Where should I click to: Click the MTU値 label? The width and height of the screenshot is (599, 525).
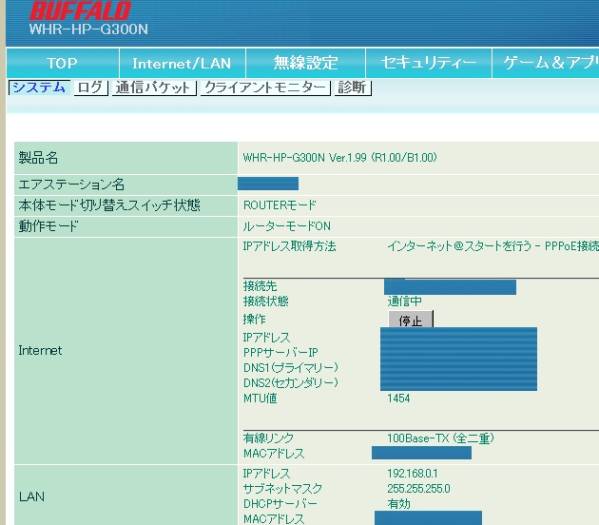(x=260, y=399)
